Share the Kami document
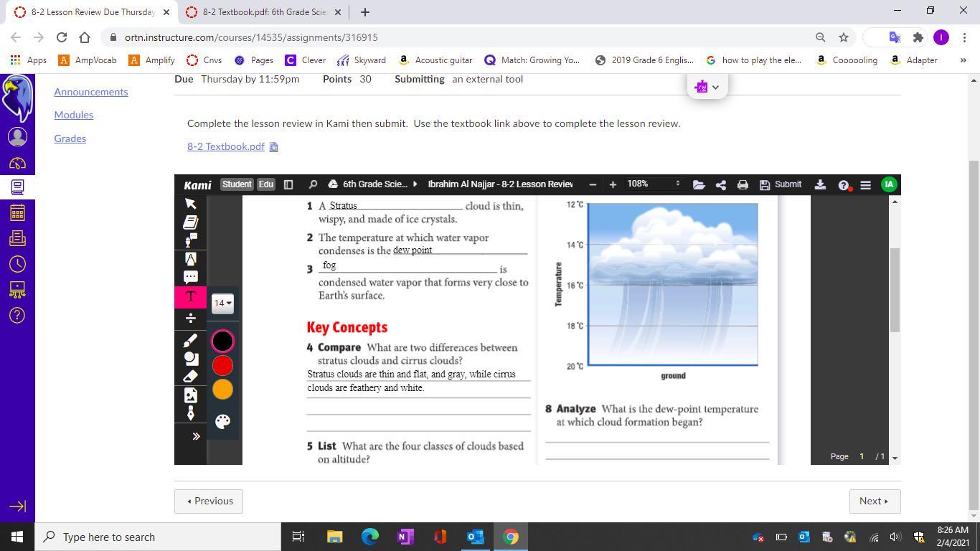Image resolution: width=980 pixels, height=551 pixels. pyautogui.click(x=721, y=184)
